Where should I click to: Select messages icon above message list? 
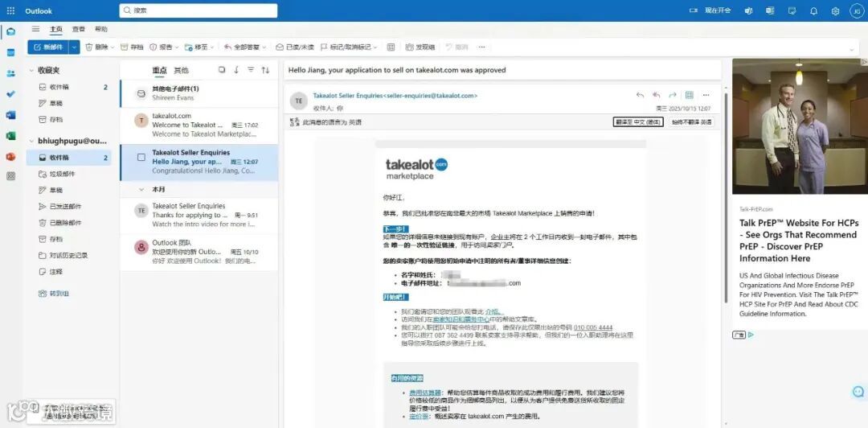pyautogui.click(x=222, y=70)
